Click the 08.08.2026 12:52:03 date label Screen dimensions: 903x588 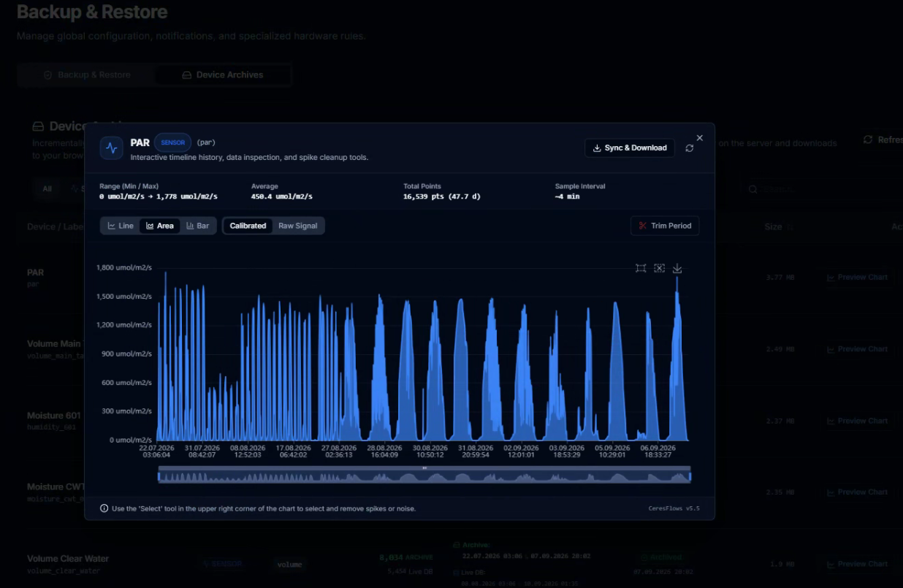248,451
